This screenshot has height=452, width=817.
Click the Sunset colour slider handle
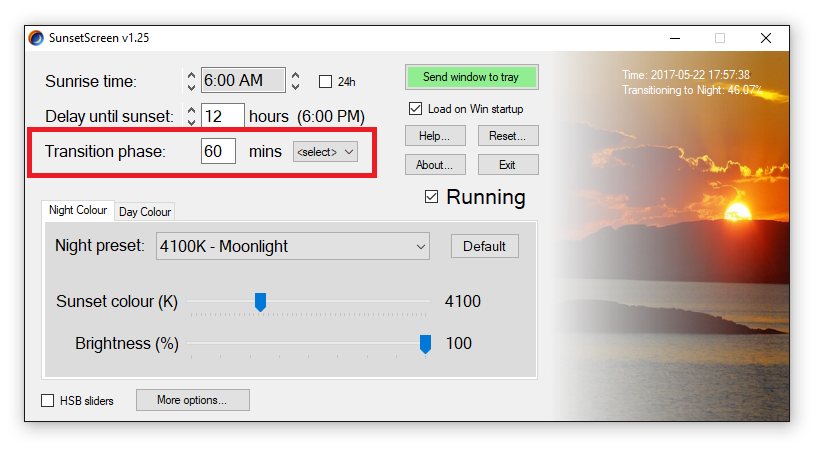tap(260, 301)
